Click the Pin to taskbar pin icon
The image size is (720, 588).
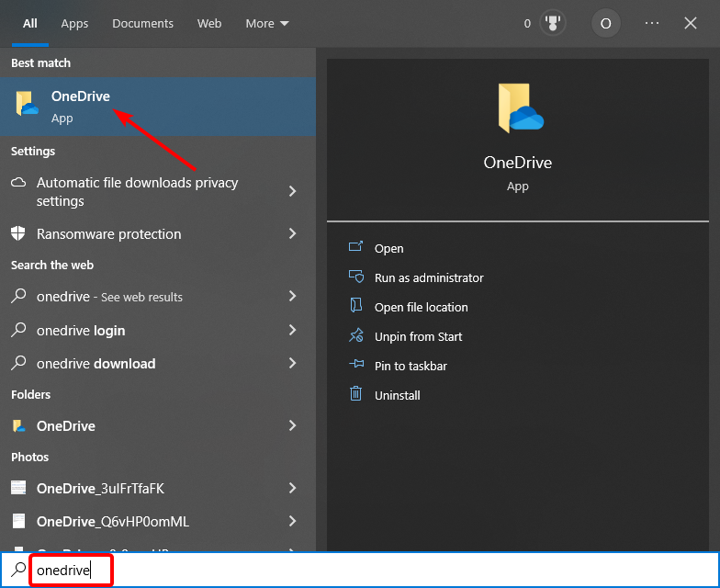click(356, 366)
